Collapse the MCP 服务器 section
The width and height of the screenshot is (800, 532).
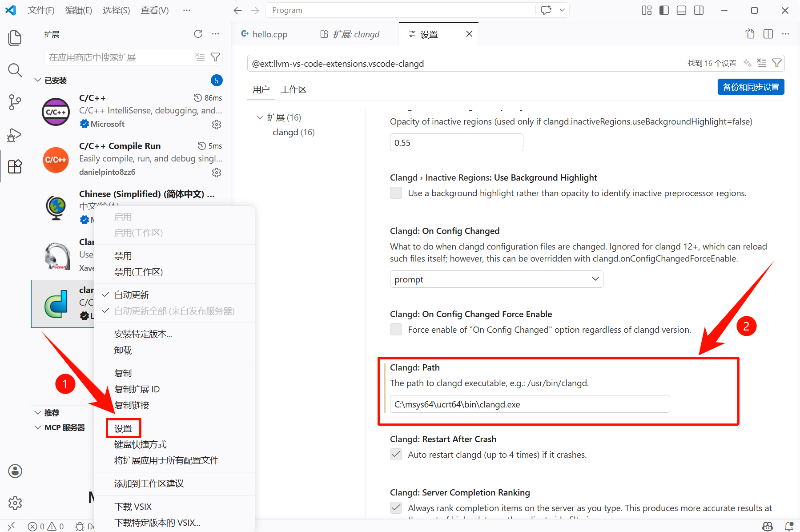tap(38, 427)
